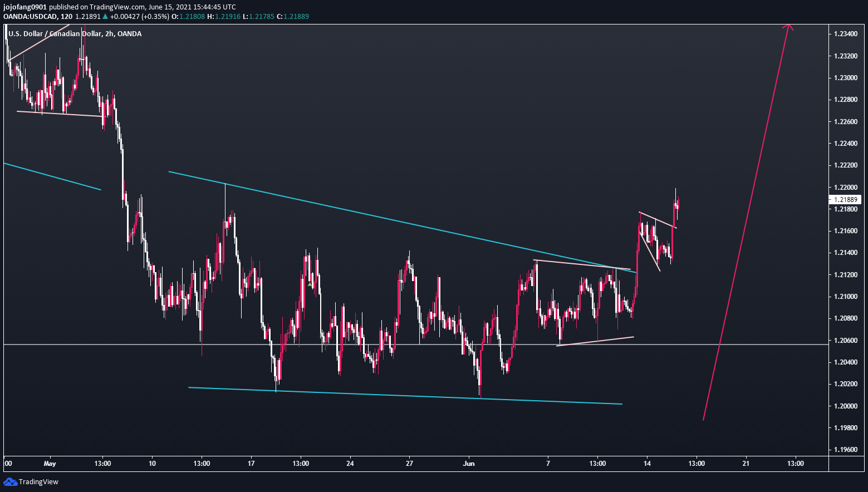Click the 24 date label on time axis
The height and width of the screenshot is (492, 868).
point(350,463)
